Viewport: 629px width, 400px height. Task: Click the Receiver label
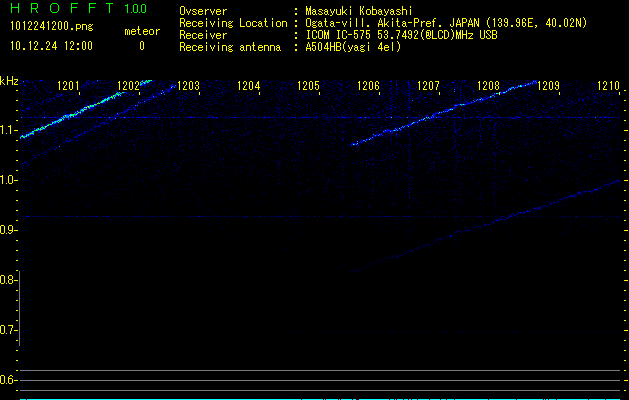203,35
